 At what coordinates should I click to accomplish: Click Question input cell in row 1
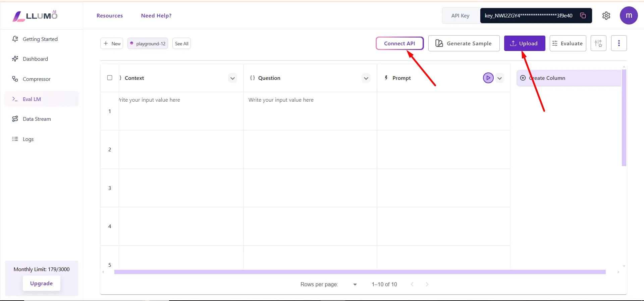tap(310, 111)
